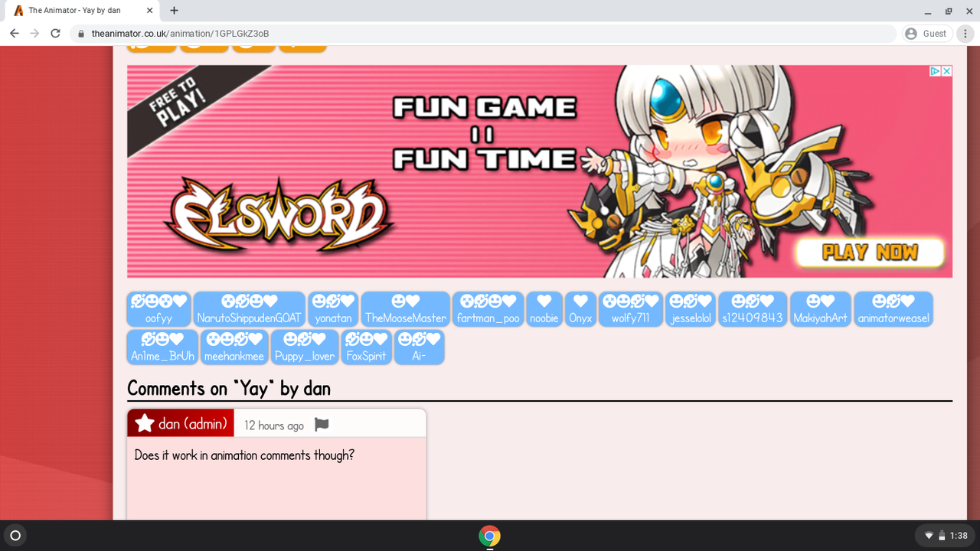The image size is (980, 551).
Task: Click the flag icon on dan's comment
Action: (x=322, y=424)
